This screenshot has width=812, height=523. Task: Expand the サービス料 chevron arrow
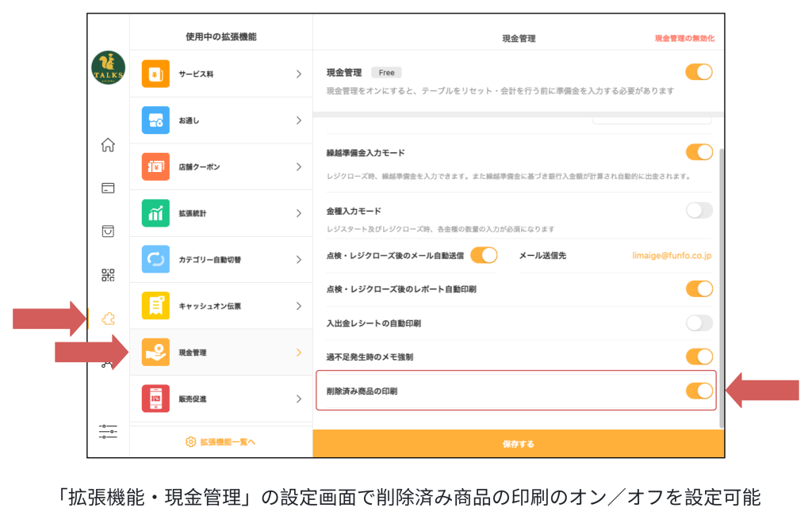click(299, 74)
